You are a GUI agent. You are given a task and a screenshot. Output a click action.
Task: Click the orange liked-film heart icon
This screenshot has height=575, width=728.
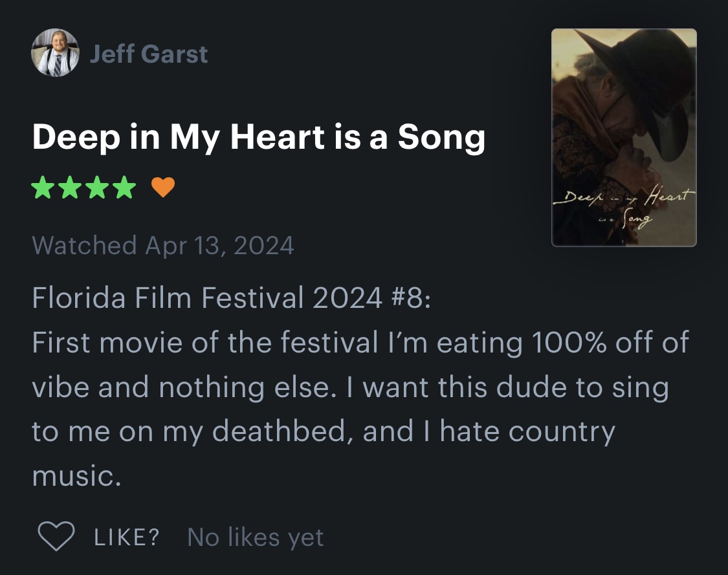163,188
